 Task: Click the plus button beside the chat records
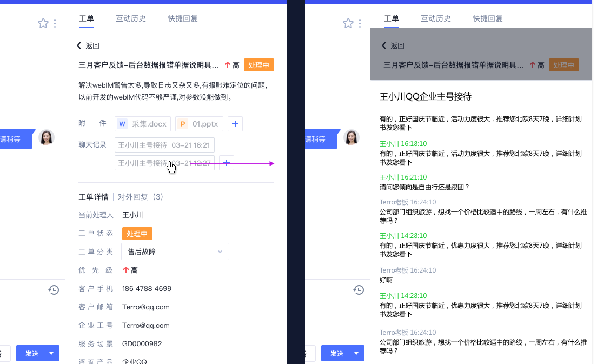(226, 163)
